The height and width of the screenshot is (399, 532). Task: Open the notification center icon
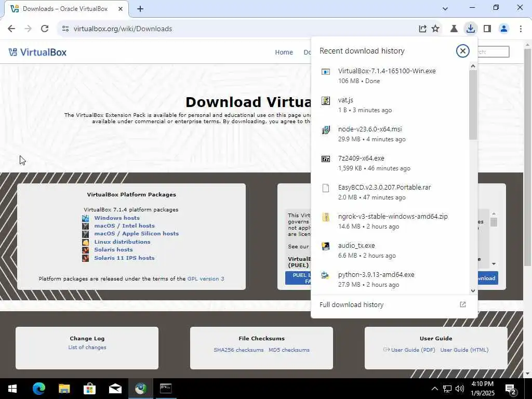tap(511, 390)
